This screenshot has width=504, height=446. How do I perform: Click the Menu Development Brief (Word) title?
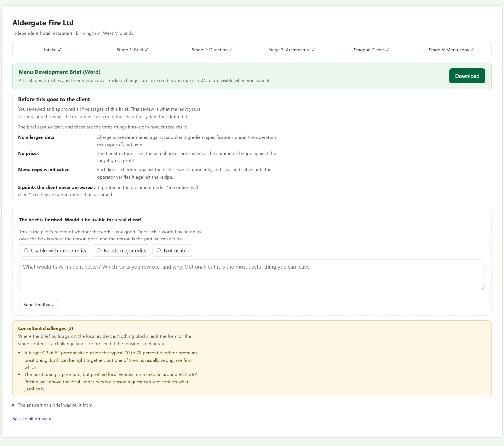point(59,72)
